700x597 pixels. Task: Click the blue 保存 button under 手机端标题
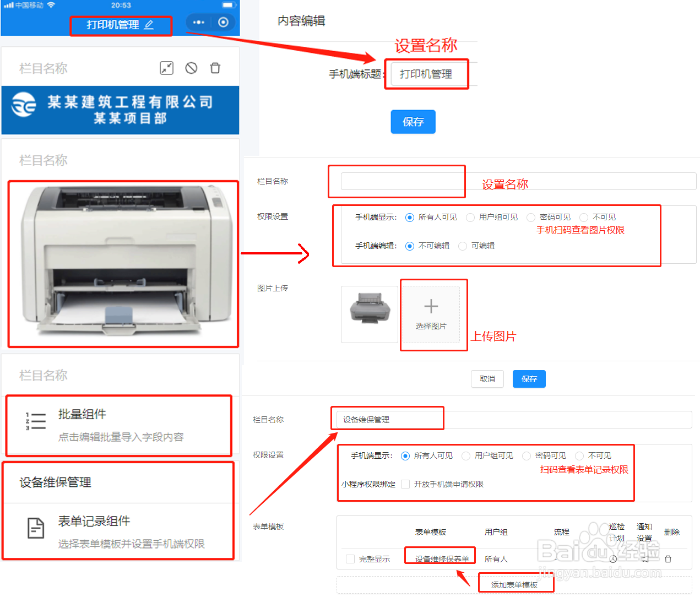point(413,122)
